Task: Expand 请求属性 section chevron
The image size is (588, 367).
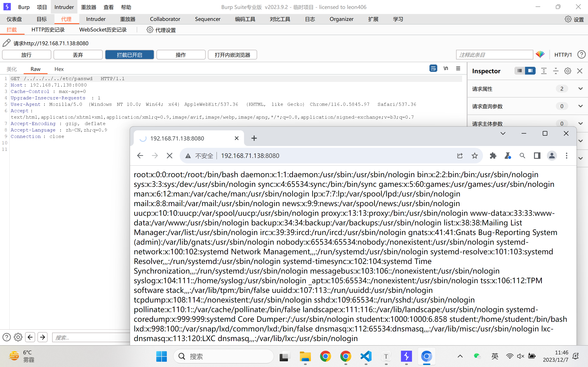Action: coord(580,89)
